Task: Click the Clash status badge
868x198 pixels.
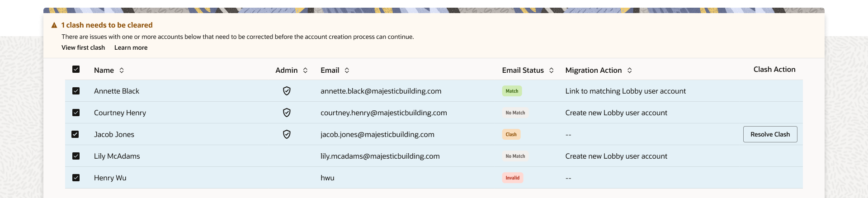Action: [511, 134]
